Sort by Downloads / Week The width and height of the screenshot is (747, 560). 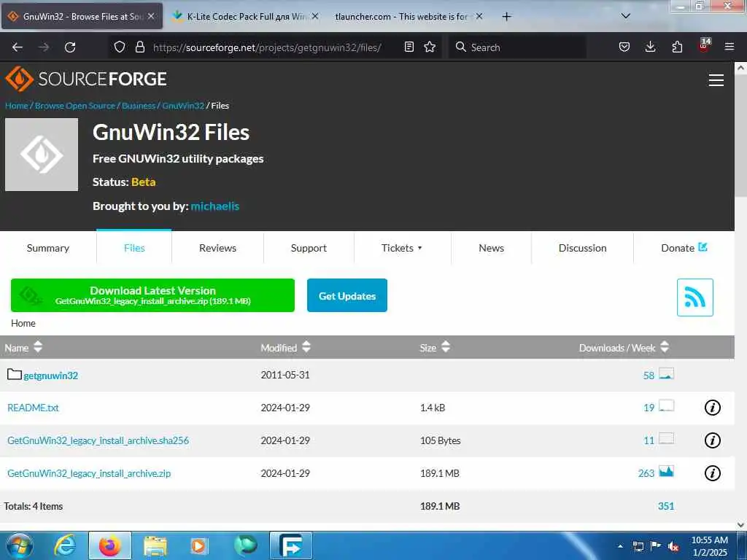[x=624, y=348]
